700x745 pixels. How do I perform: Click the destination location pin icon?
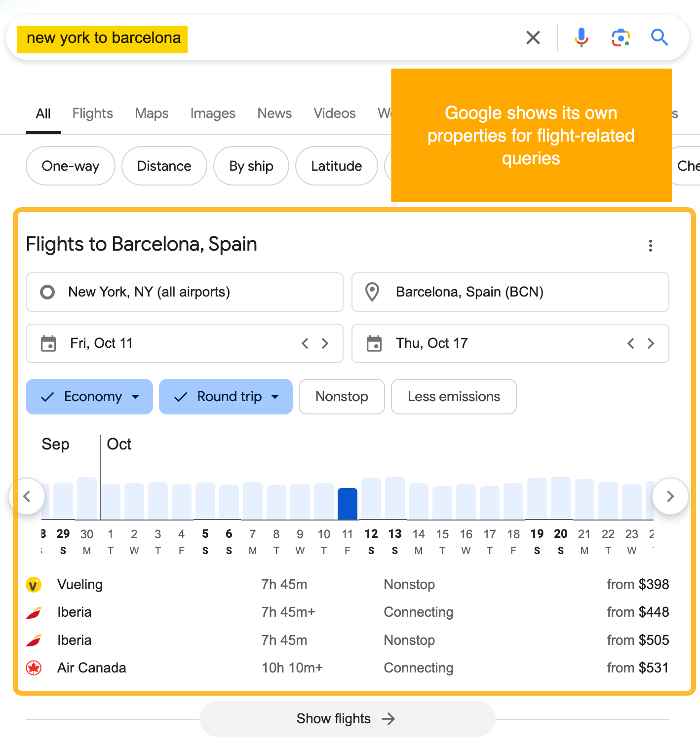373,292
